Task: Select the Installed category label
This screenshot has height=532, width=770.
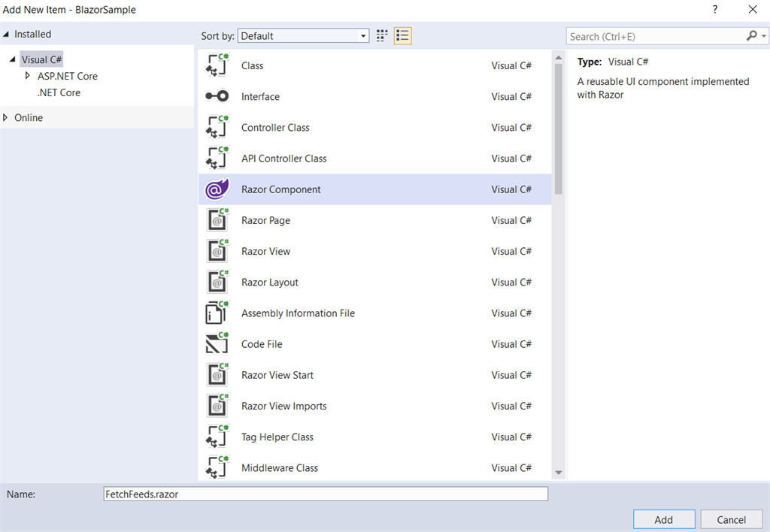Action: 32,35
